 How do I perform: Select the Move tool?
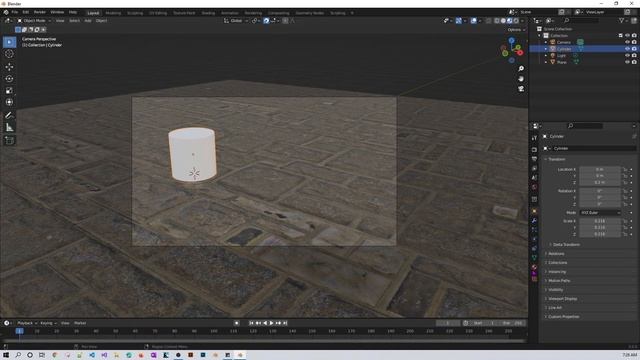coord(9,67)
